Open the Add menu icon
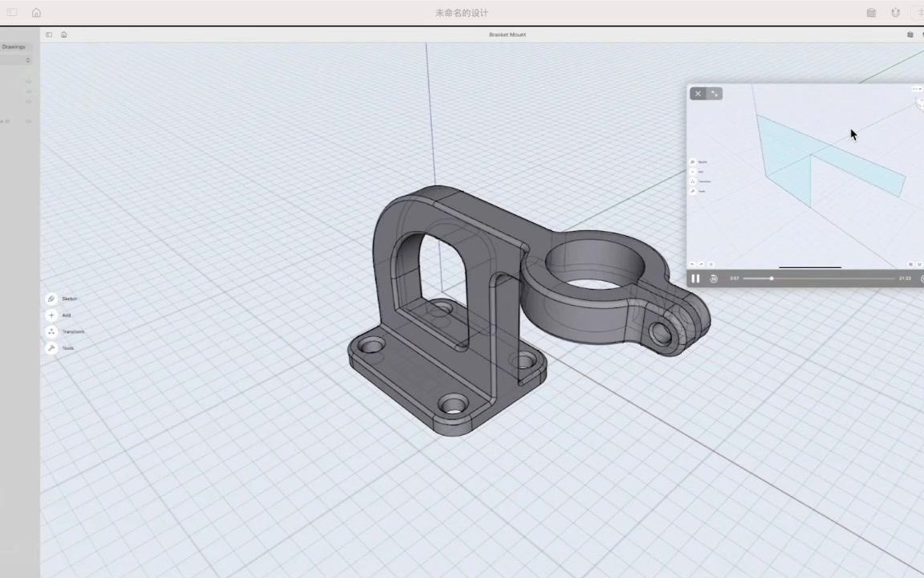This screenshot has height=578, width=924. 51,315
